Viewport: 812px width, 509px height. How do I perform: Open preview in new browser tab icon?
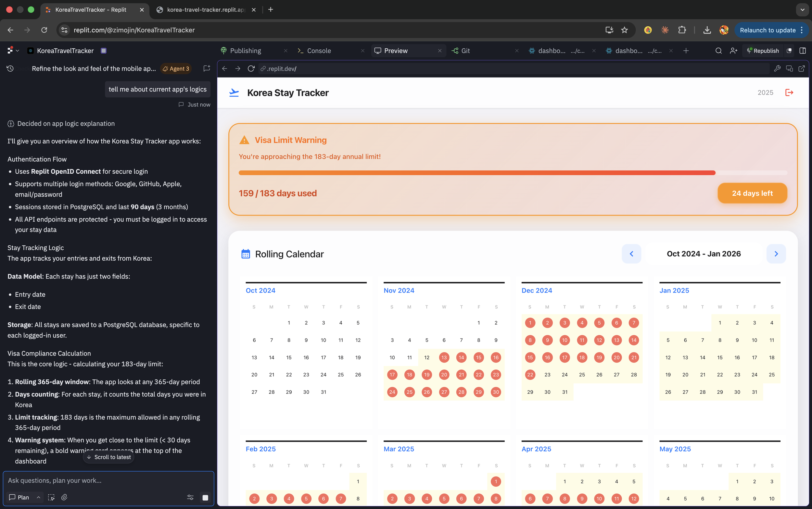click(802, 69)
